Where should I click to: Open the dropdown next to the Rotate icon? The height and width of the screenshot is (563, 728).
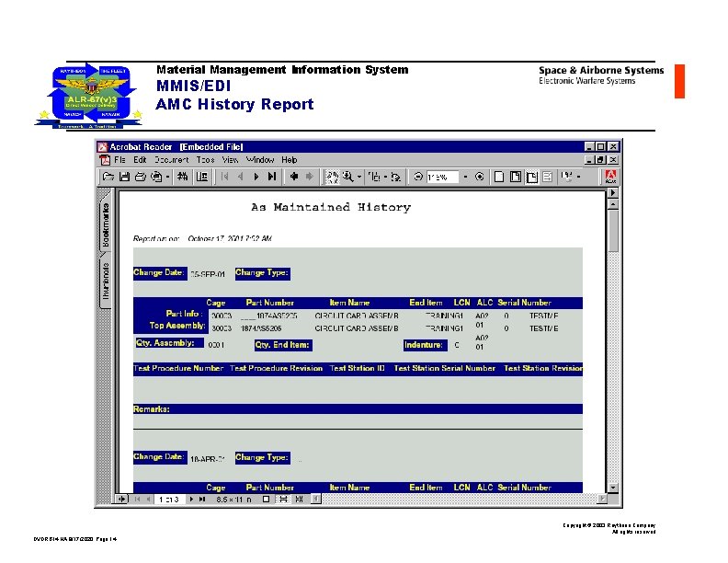pyautogui.click(x=578, y=177)
